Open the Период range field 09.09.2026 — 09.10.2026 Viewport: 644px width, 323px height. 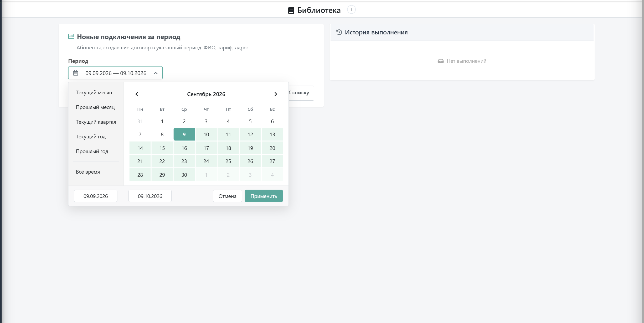(115, 73)
